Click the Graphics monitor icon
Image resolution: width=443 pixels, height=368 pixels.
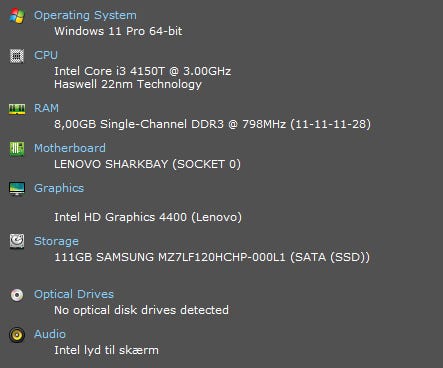click(x=17, y=189)
